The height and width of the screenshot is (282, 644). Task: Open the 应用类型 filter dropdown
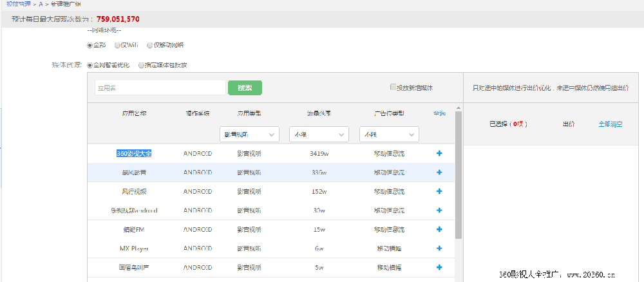[x=249, y=135]
